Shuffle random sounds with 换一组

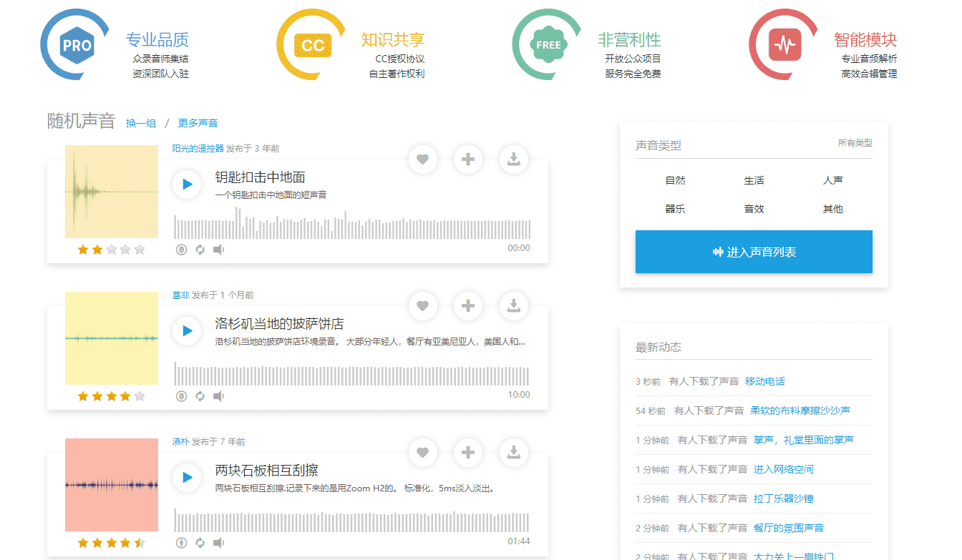pos(141,123)
